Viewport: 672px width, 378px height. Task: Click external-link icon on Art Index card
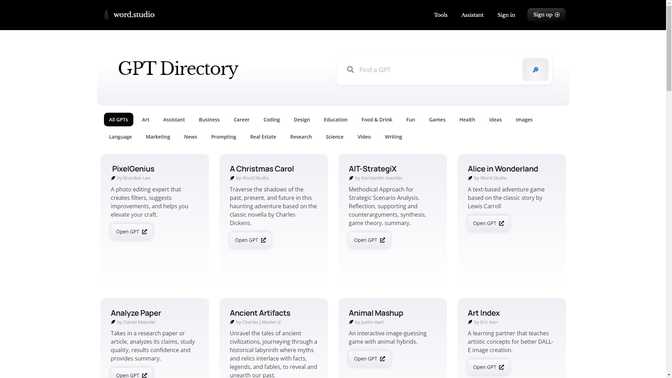pyautogui.click(x=501, y=367)
